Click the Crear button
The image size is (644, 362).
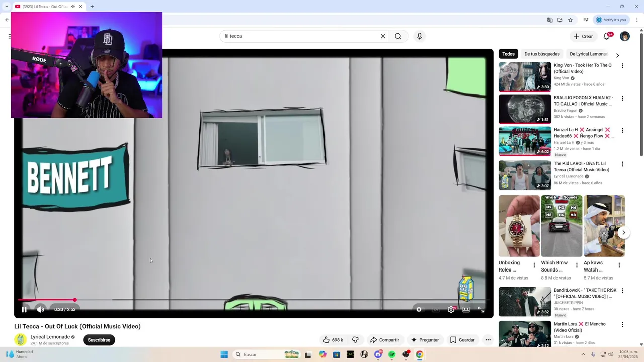[583, 36]
